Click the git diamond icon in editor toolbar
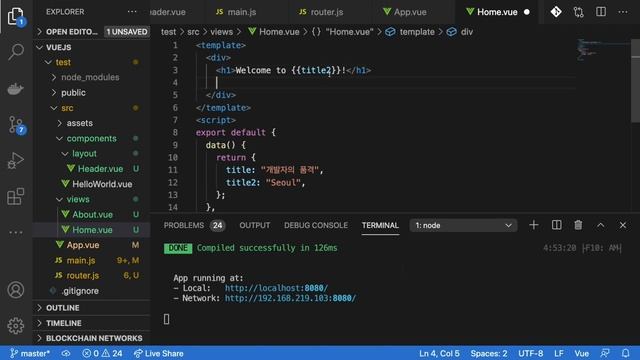The width and height of the screenshot is (640, 360). tap(556, 12)
